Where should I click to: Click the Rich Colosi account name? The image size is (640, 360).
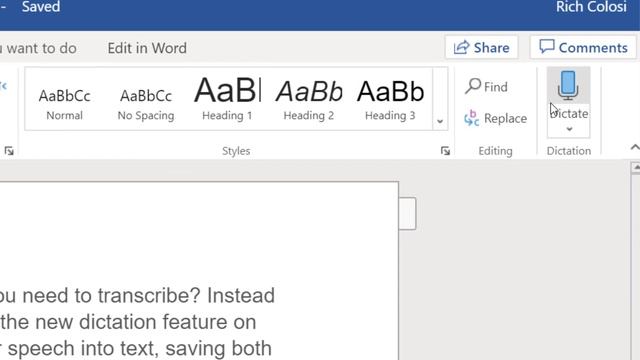click(591, 7)
